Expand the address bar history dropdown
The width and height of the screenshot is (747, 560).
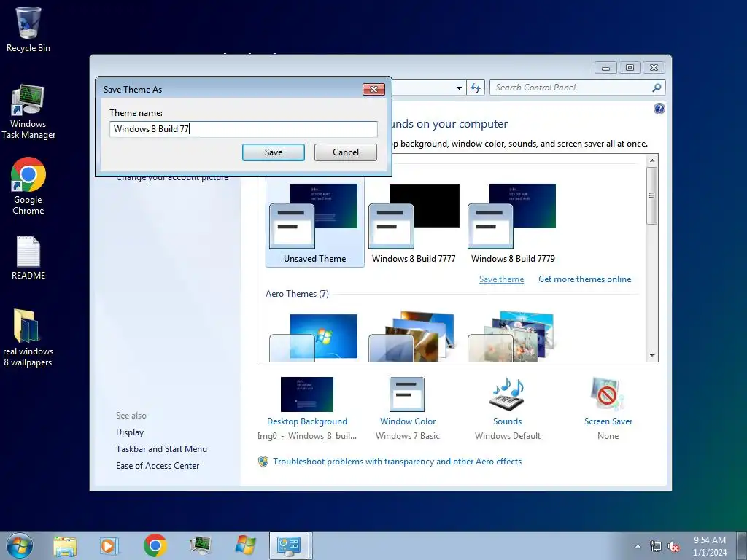(x=459, y=87)
